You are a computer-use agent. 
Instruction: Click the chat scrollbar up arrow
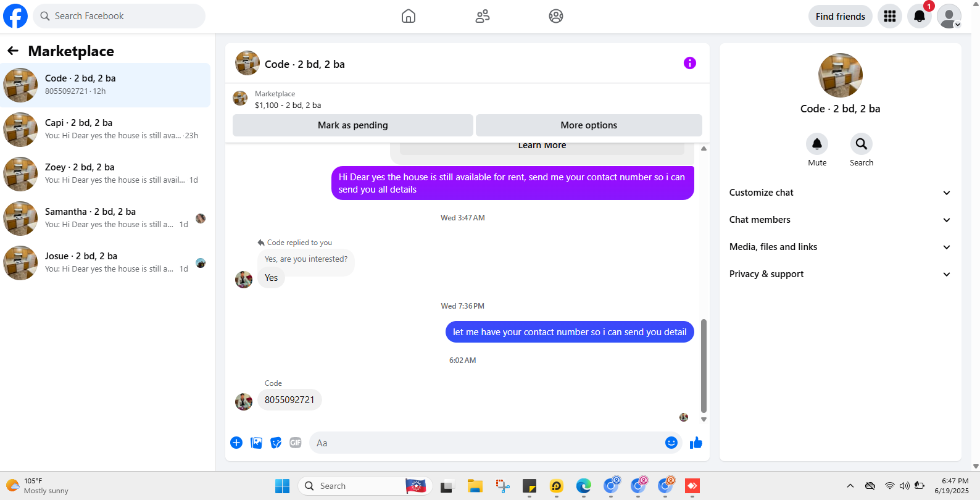coord(704,148)
